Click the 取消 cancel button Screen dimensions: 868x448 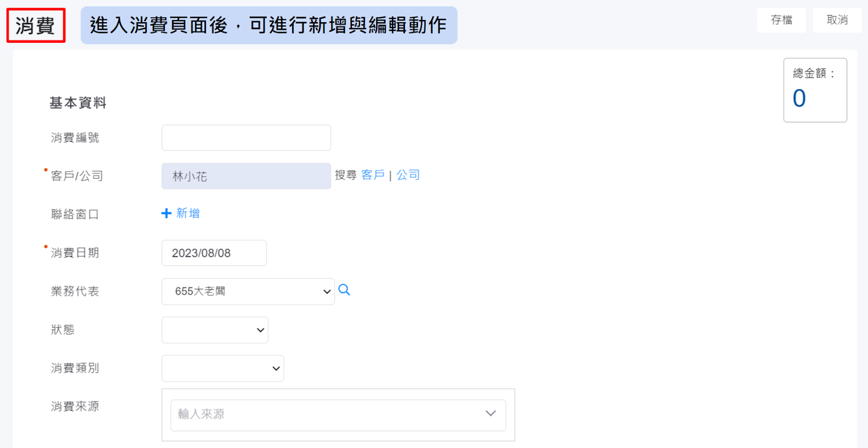click(837, 20)
